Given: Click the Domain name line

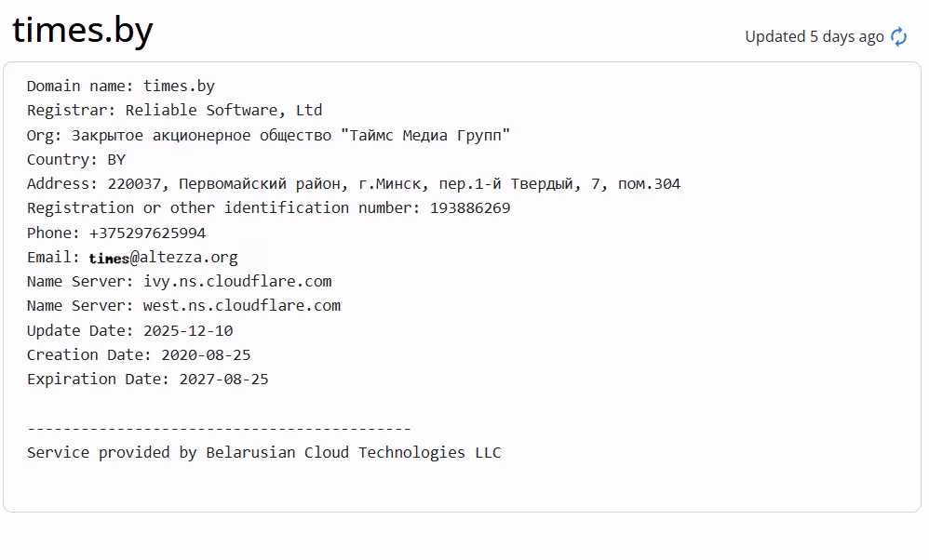Looking at the screenshot, I should 121,87.
